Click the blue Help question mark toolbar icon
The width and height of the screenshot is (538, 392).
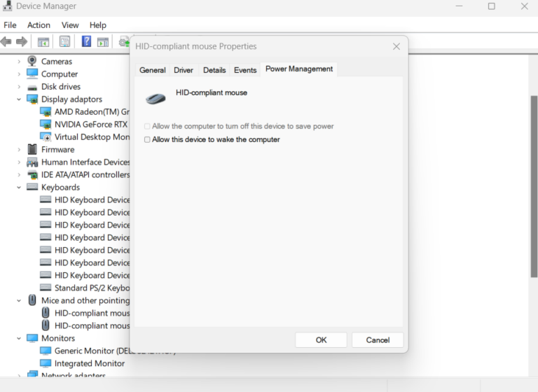coord(86,42)
